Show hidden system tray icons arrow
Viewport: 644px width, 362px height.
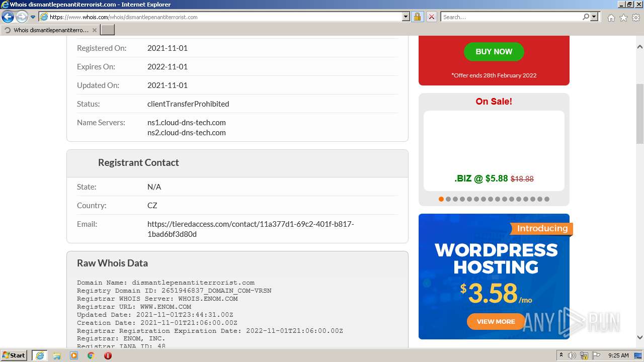pyautogui.click(x=561, y=355)
